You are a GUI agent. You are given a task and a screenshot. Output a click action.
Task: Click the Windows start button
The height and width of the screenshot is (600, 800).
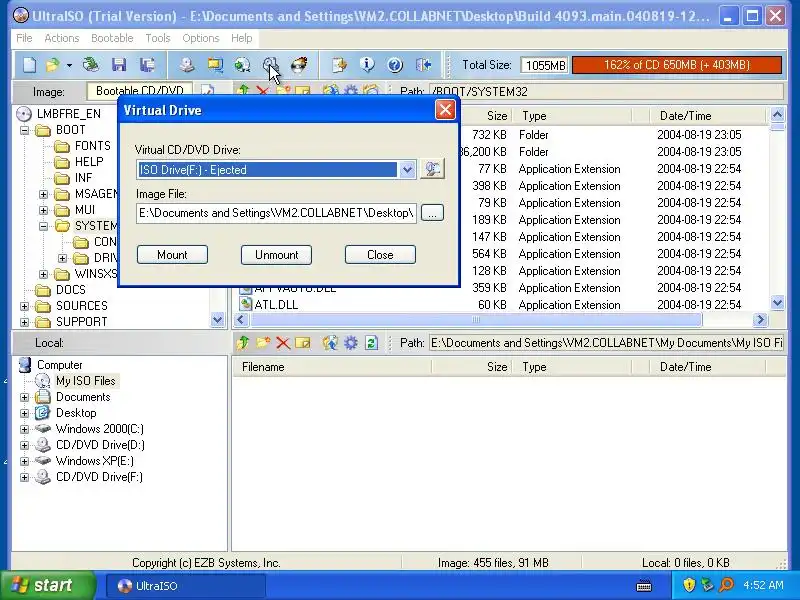47,585
